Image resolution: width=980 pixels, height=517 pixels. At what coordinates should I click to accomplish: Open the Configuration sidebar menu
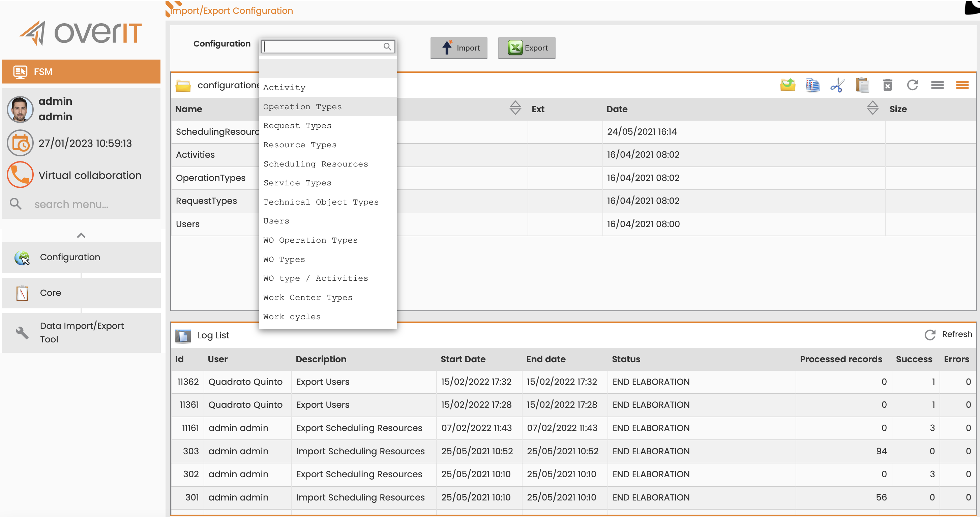pyautogui.click(x=81, y=257)
